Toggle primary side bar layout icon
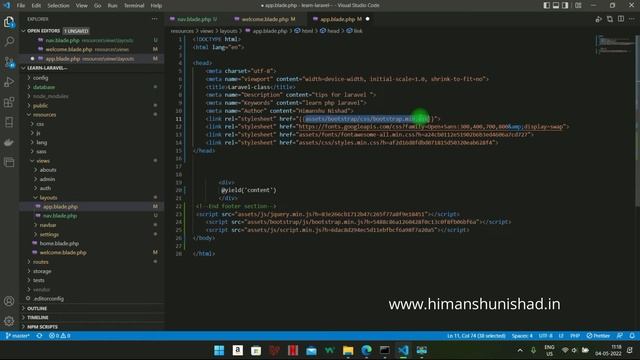The image size is (640, 360). pos(547,5)
